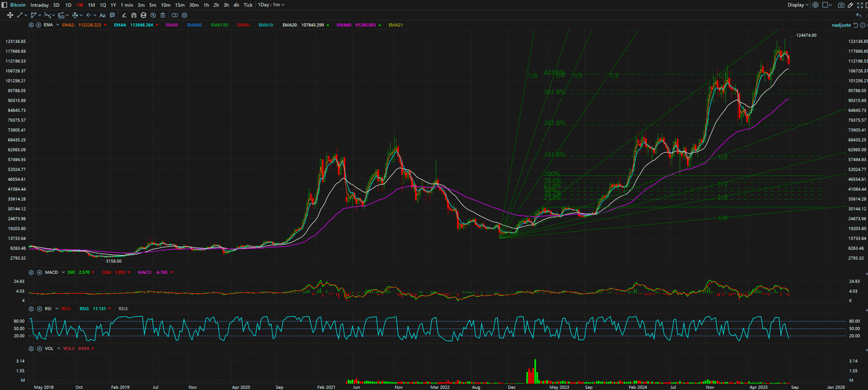Select the magnet snap drawing tool
This screenshot has height=390, width=868.
(133, 15)
